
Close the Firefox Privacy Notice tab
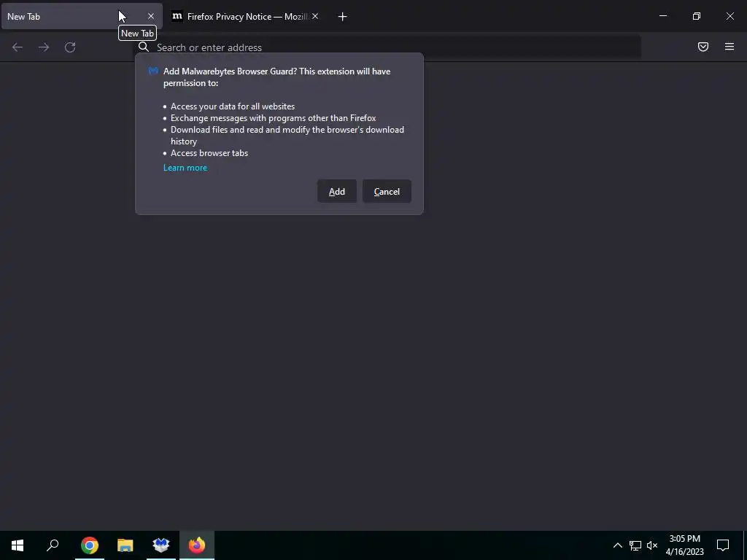[315, 16]
